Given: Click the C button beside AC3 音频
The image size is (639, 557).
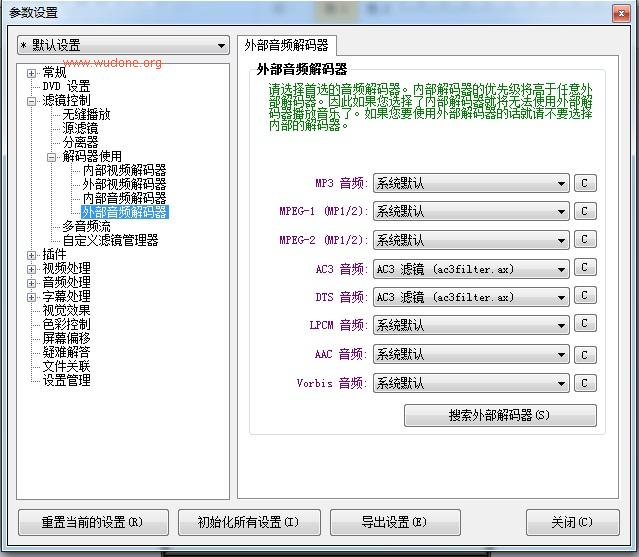Looking at the screenshot, I should 585,267.
